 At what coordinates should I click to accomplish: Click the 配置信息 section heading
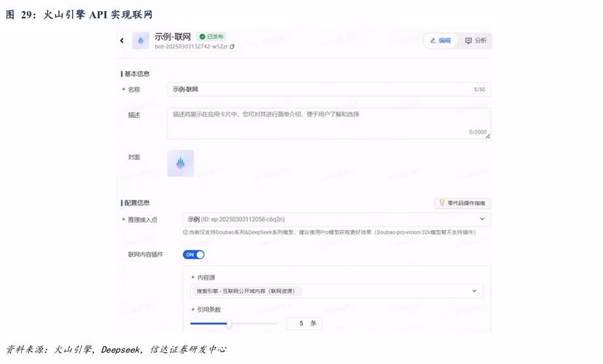(x=137, y=203)
